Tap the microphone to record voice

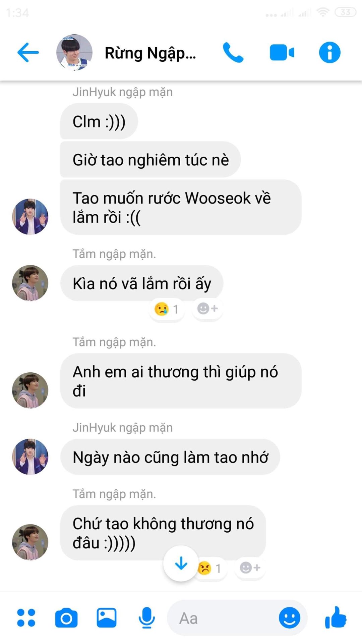tap(147, 618)
